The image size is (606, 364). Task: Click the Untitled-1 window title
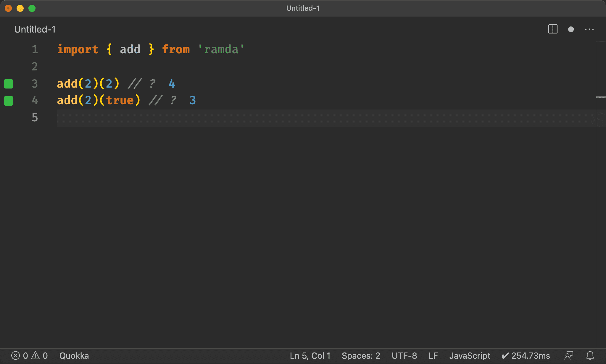point(303,8)
